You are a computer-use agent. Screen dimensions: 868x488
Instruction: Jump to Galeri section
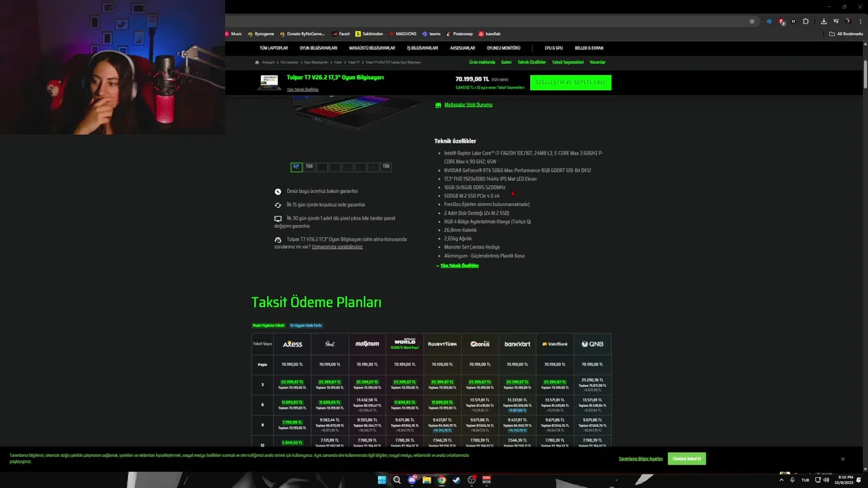[506, 62]
